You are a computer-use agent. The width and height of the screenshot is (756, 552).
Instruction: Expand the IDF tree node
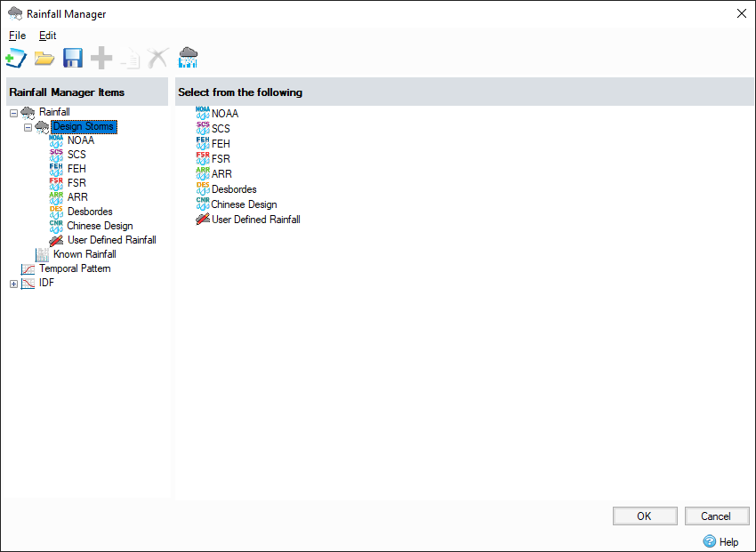[13, 284]
